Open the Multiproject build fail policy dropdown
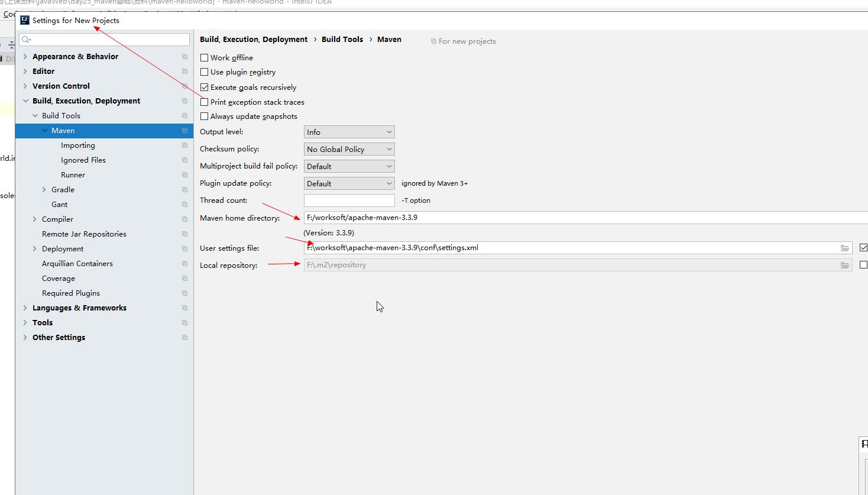The height and width of the screenshot is (495, 868). click(349, 166)
